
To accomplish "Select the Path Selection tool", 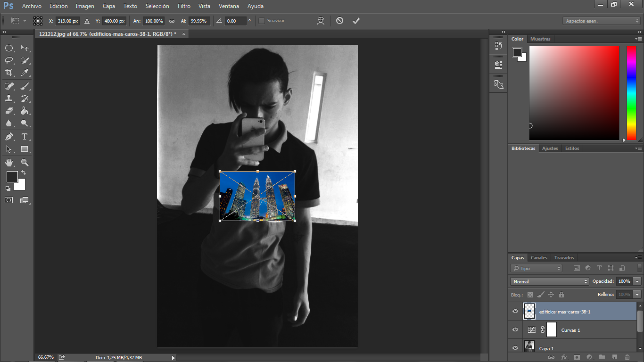I will point(9,149).
